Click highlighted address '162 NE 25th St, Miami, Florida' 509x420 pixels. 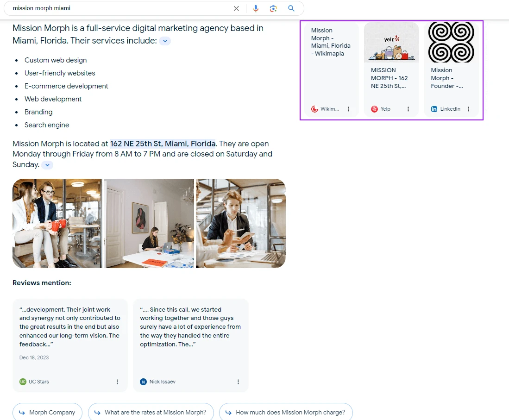[163, 144]
